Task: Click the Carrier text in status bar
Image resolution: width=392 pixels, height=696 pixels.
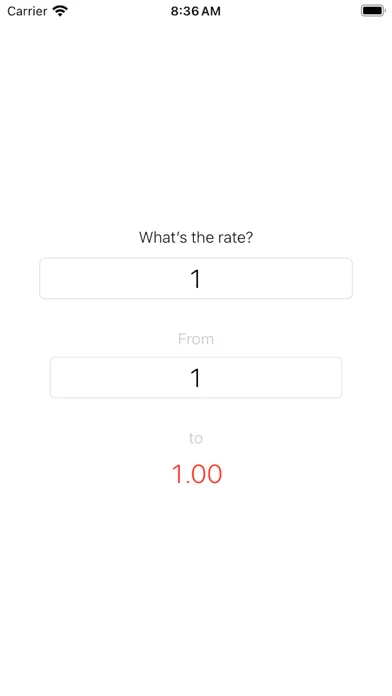Action: 27,11
